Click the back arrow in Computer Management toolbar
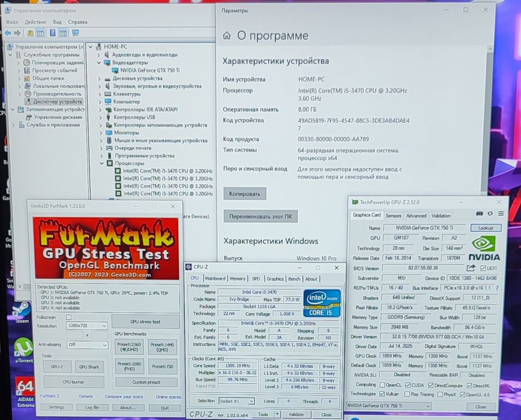The height and width of the screenshot is (420, 521). pyautogui.click(x=8, y=33)
